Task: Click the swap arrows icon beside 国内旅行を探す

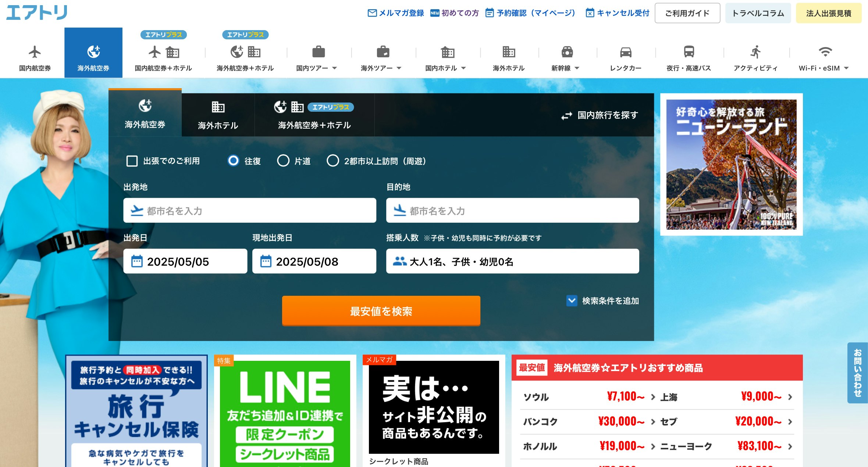Action: [x=567, y=116]
